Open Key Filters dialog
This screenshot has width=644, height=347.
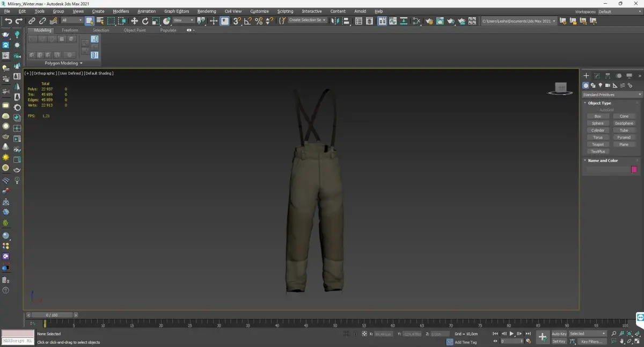coord(592,342)
